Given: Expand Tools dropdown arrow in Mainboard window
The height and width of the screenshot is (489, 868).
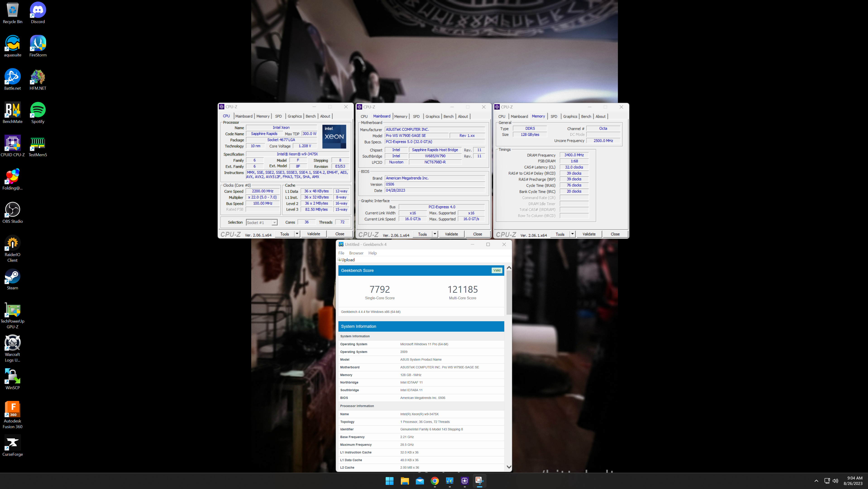Looking at the screenshot, I should point(435,234).
